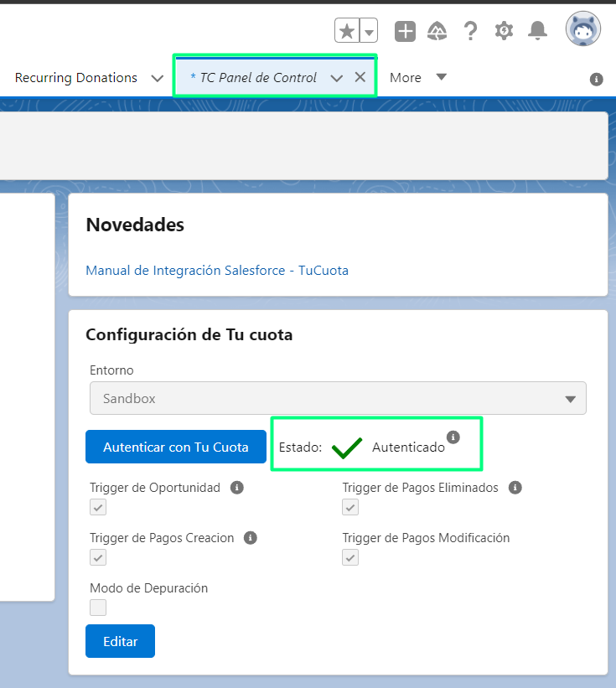This screenshot has width=616, height=688.
Task: Click the Configuración de Tu cuota heading
Action: coord(189,335)
